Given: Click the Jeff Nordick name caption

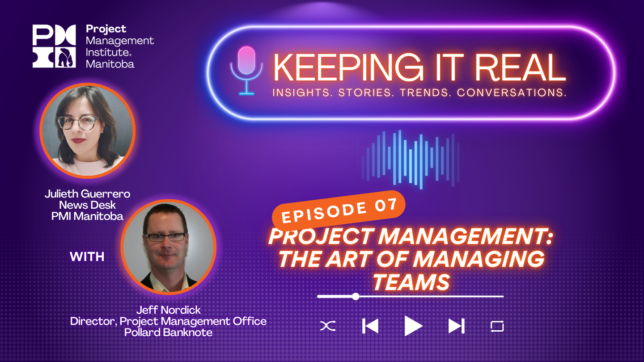Looking at the screenshot, I should click(x=169, y=310).
